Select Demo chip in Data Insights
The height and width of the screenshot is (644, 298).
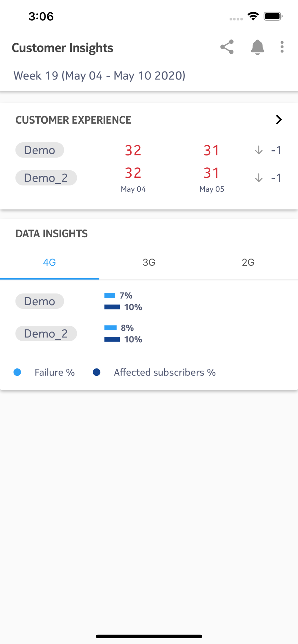(x=40, y=301)
